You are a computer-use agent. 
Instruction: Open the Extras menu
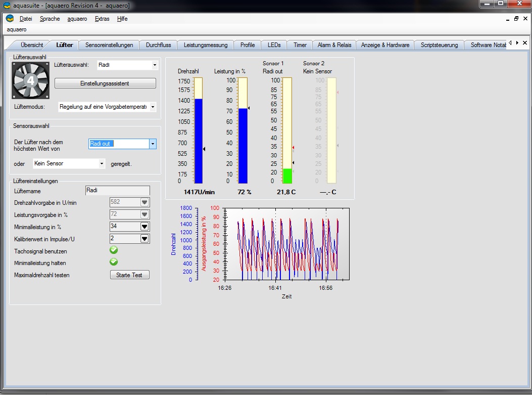pos(102,19)
